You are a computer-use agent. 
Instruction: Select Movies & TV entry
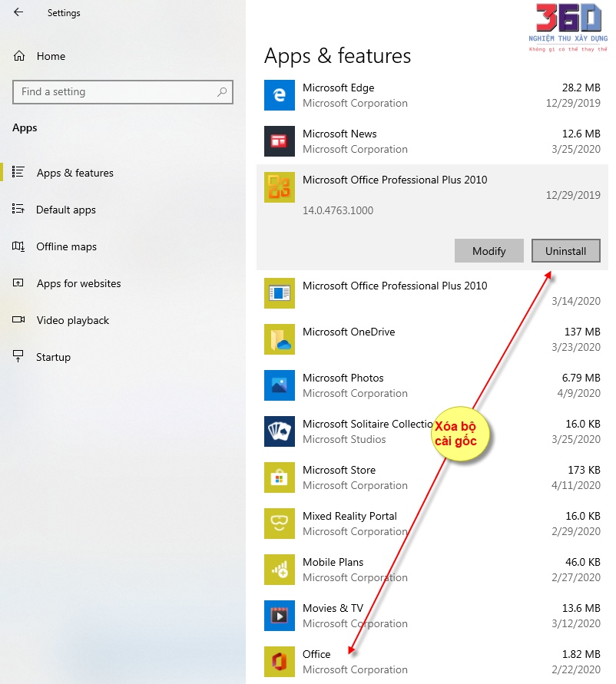pyautogui.click(x=432, y=616)
